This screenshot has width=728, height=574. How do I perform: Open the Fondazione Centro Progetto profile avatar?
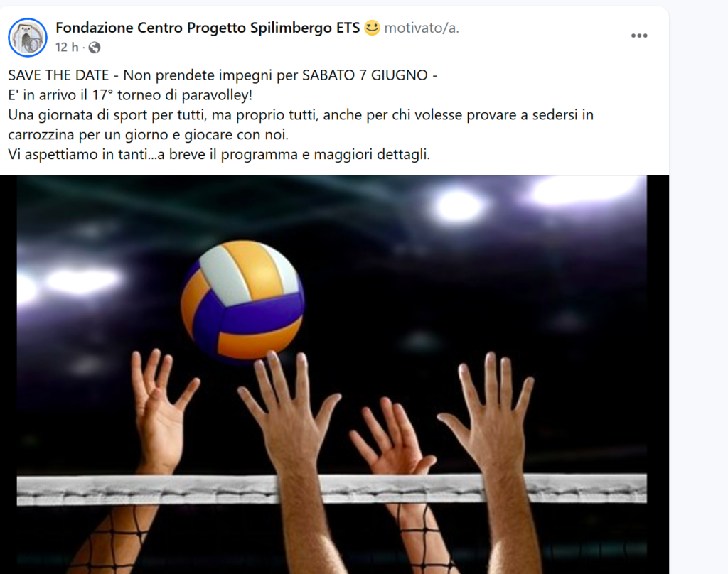tap(28, 38)
